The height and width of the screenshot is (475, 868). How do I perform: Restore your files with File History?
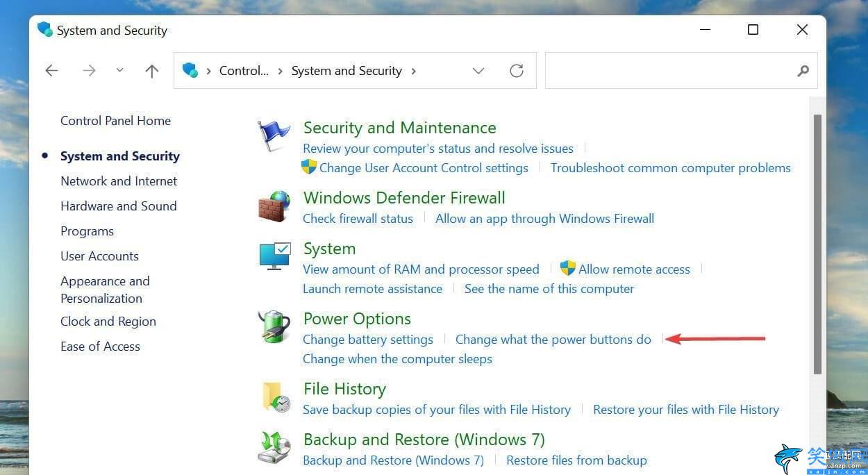tap(686, 410)
